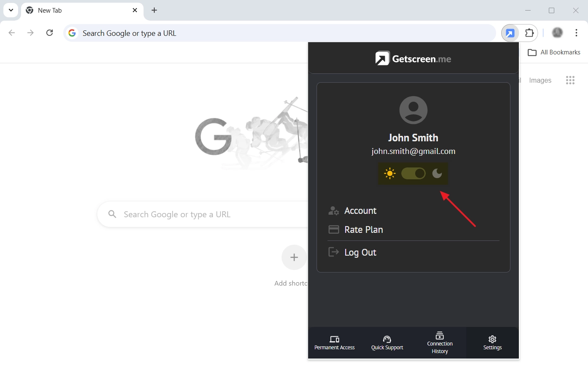Viewport: 588px width, 375px height.
Task: Click the moon dark-theme icon
Action: click(437, 173)
